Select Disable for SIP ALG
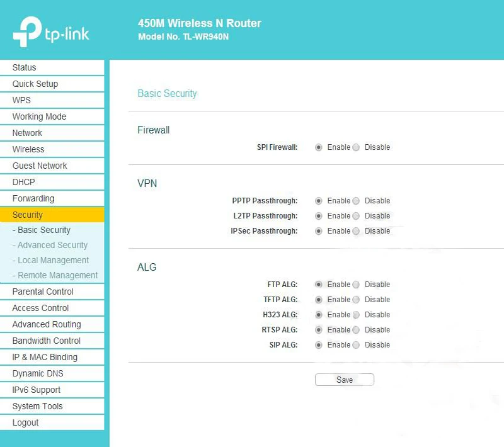This screenshot has height=447, width=504. pyautogui.click(x=356, y=345)
